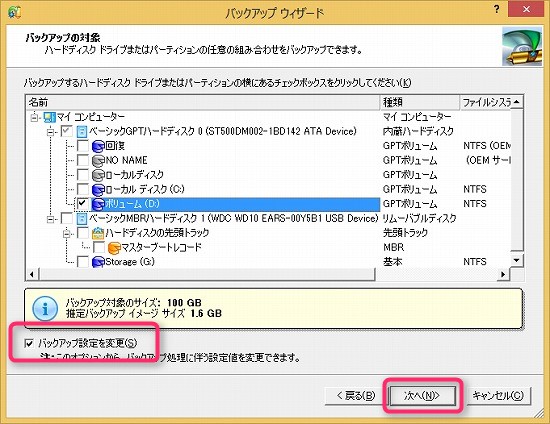Select the Storage (G:) row label
Screen dimensions: 550x424
pyautogui.click(x=130, y=262)
